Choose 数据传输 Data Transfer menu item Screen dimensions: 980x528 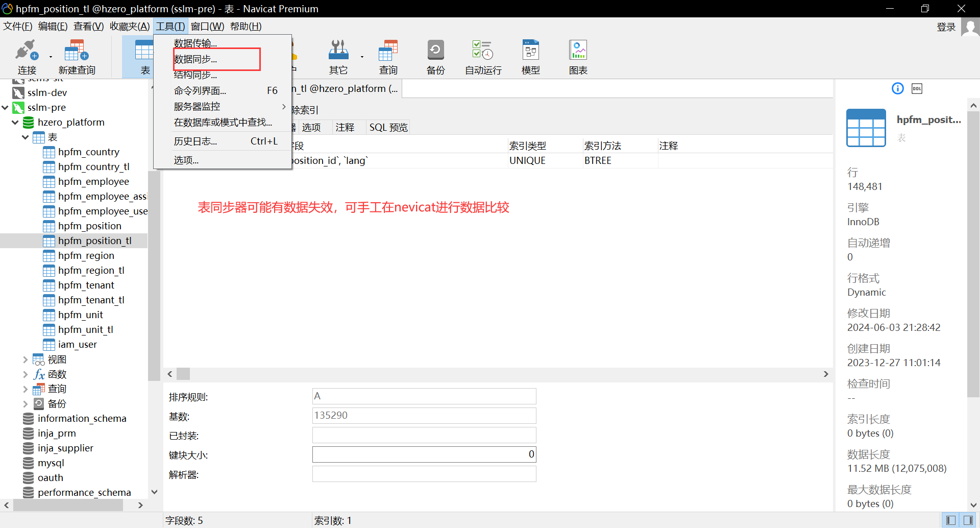(223, 43)
